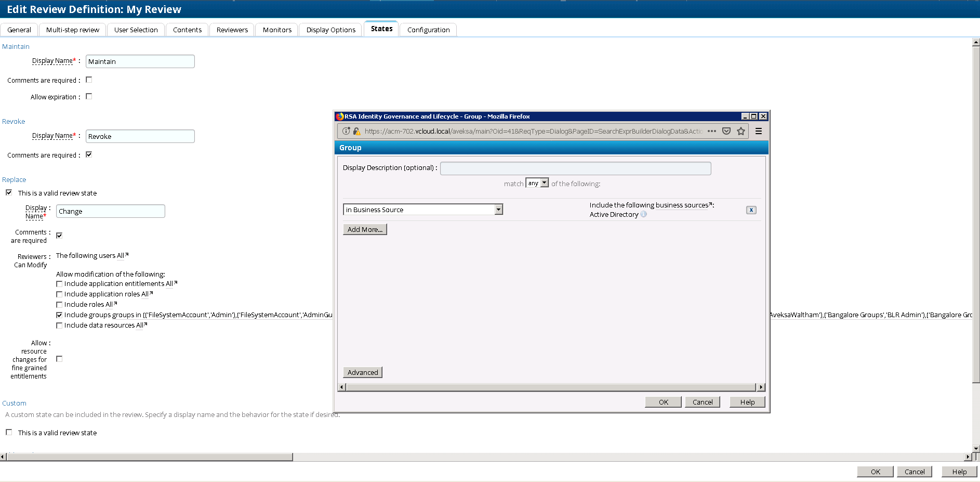Bookmark the page via the star icon
The width and height of the screenshot is (980, 482).
pos(740,131)
